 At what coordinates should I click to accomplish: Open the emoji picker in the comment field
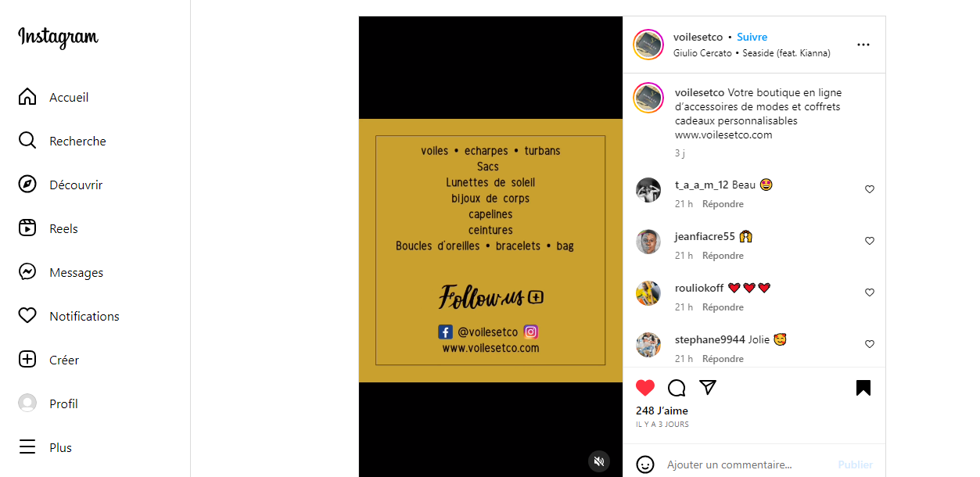645,464
